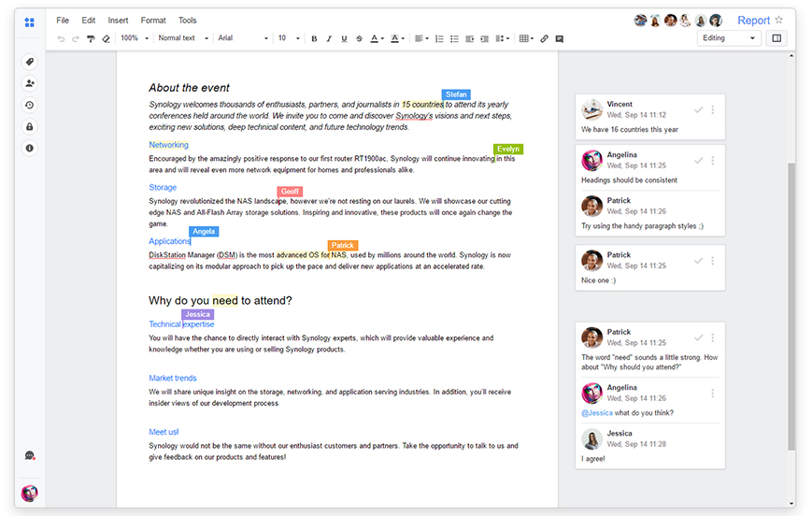Insert a numbered list

click(x=439, y=39)
